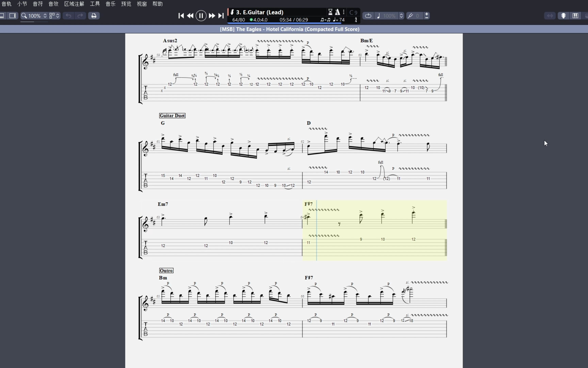Click the tuning fork transposition icon
This screenshot has height=368, width=588.
pos(410,16)
